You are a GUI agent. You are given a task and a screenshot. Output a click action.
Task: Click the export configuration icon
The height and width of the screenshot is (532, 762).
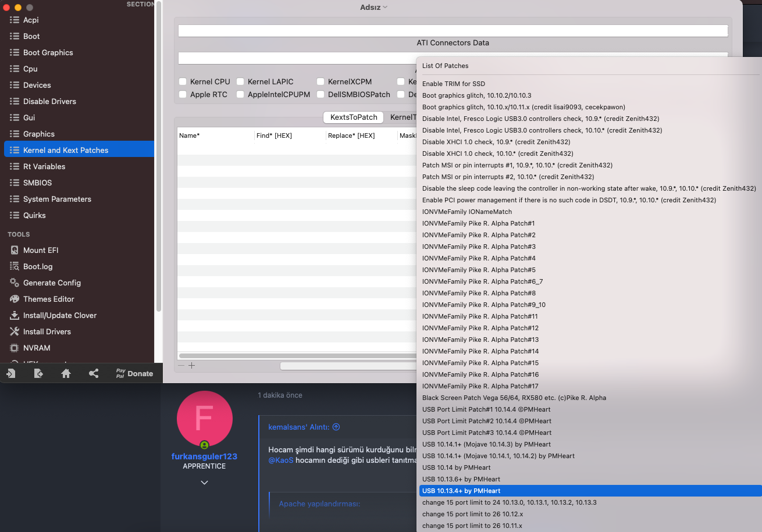pyautogui.click(x=38, y=374)
